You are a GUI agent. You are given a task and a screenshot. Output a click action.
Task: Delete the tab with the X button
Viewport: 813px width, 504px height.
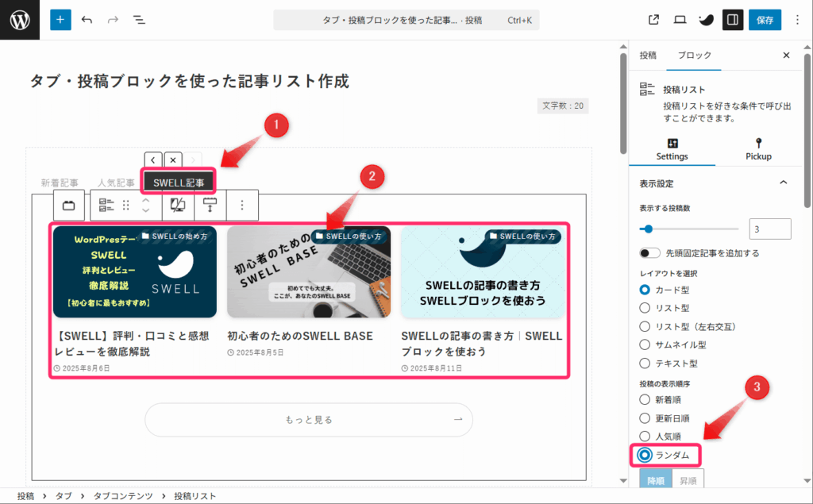coord(173,160)
